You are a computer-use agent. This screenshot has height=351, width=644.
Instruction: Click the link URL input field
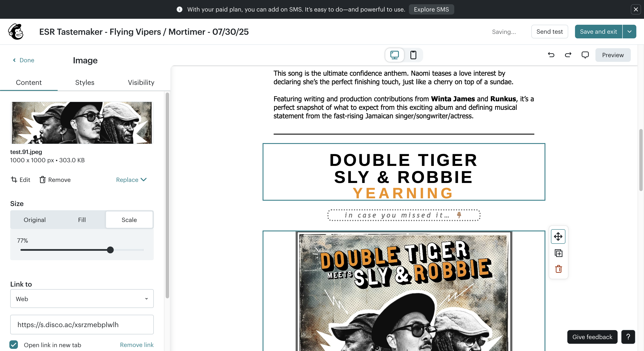82,325
